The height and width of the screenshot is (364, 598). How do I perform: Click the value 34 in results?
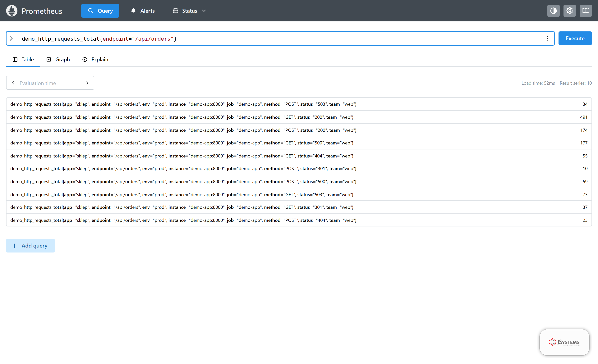[585, 104]
